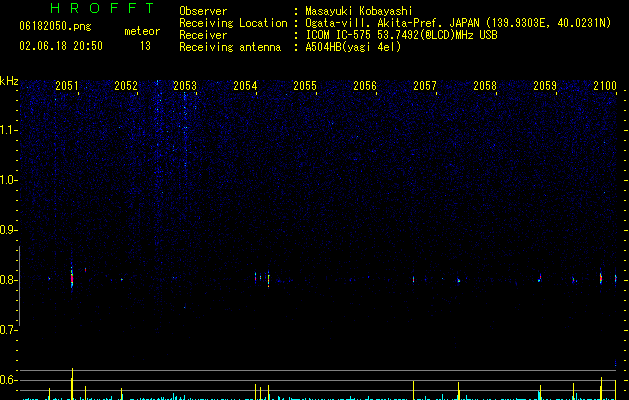Viewport: 629px width, 400px height.
Task: Click the 1.0 kHz axis label
Action: pyautogui.click(x=9, y=180)
